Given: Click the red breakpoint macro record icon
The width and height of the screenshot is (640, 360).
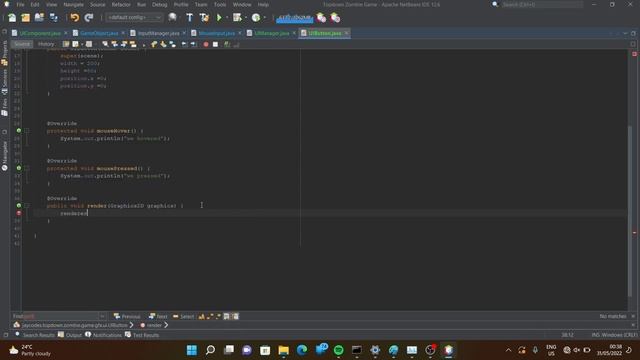Looking at the screenshot, I should click(206, 44).
